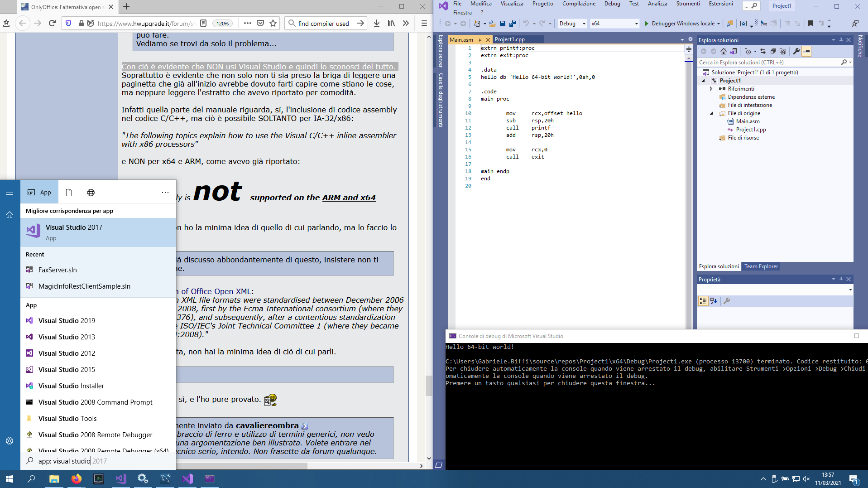Click Categorized view in Proprietà panel

703,301
